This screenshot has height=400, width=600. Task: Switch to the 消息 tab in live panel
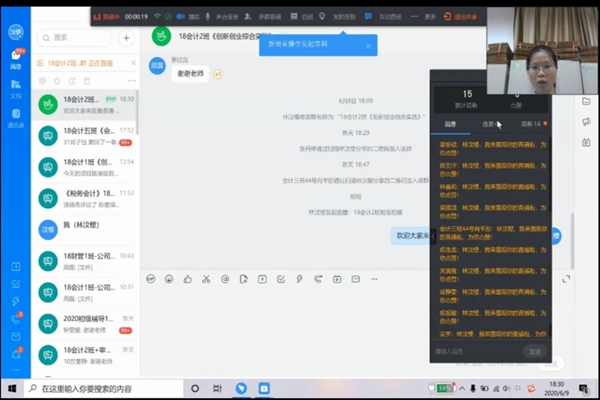point(450,124)
